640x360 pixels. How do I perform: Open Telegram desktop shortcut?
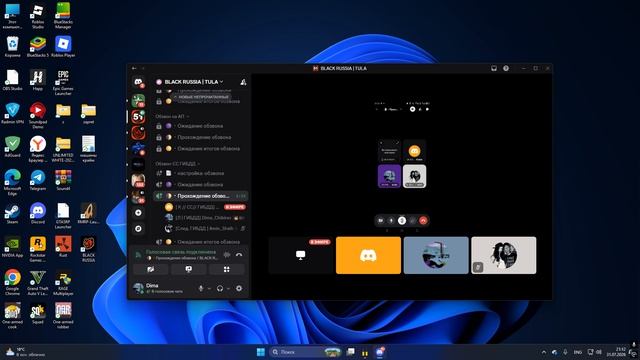[38, 180]
